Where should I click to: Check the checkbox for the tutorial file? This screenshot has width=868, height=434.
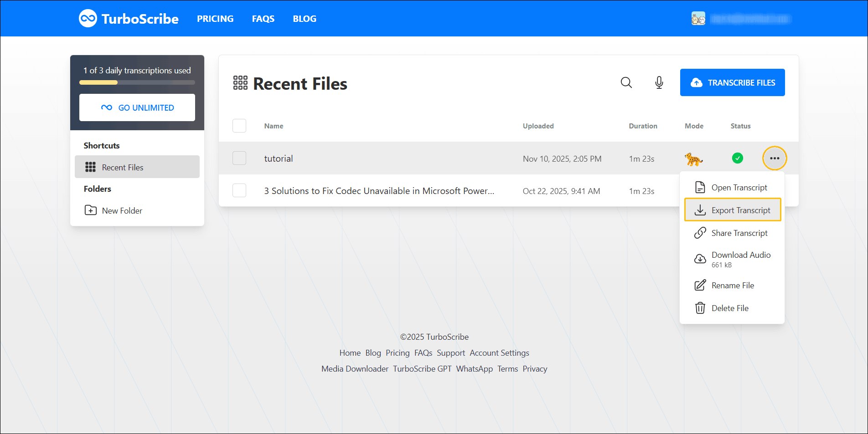click(x=239, y=158)
